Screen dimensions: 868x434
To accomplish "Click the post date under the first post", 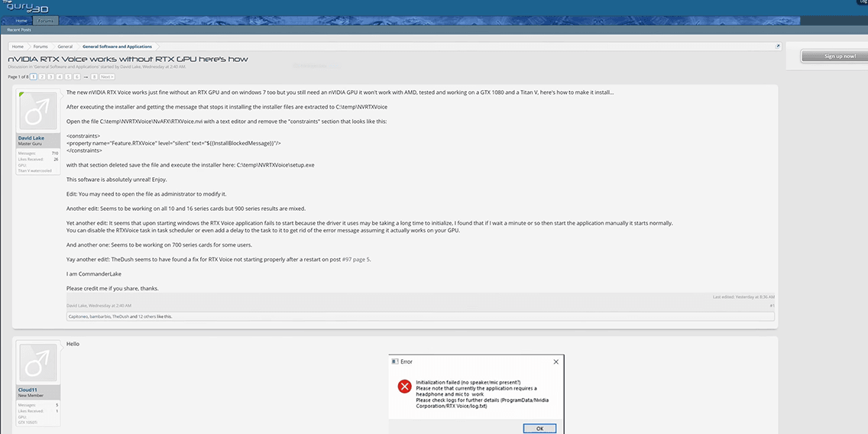I will tap(109, 306).
